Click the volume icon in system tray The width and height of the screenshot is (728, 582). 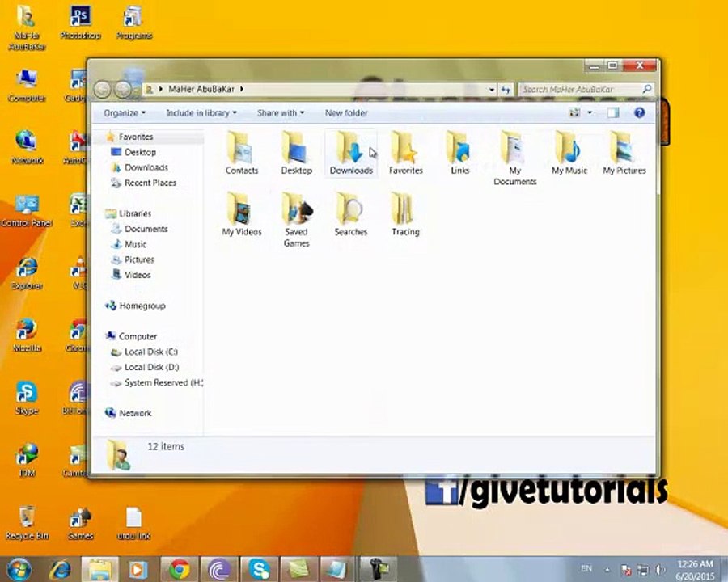[659, 569]
